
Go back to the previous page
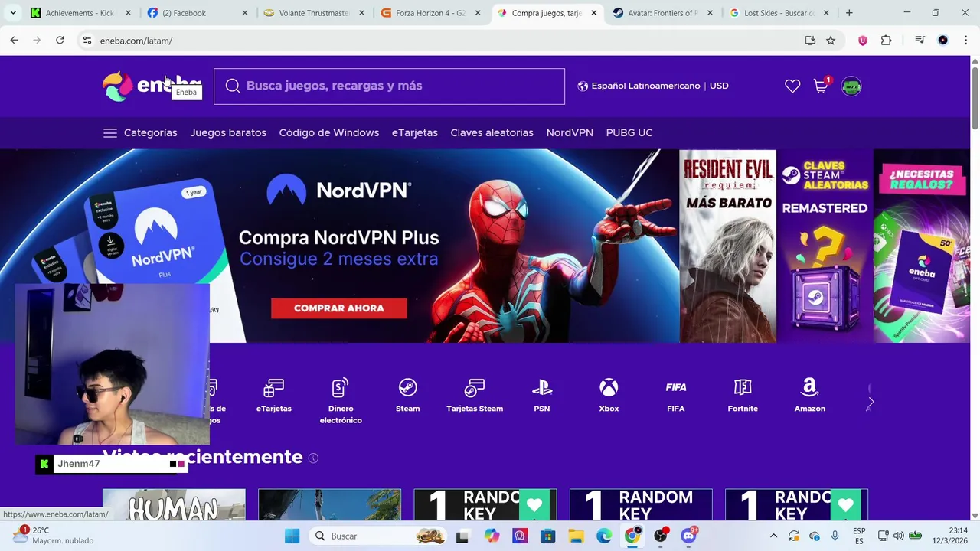(x=14, y=41)
